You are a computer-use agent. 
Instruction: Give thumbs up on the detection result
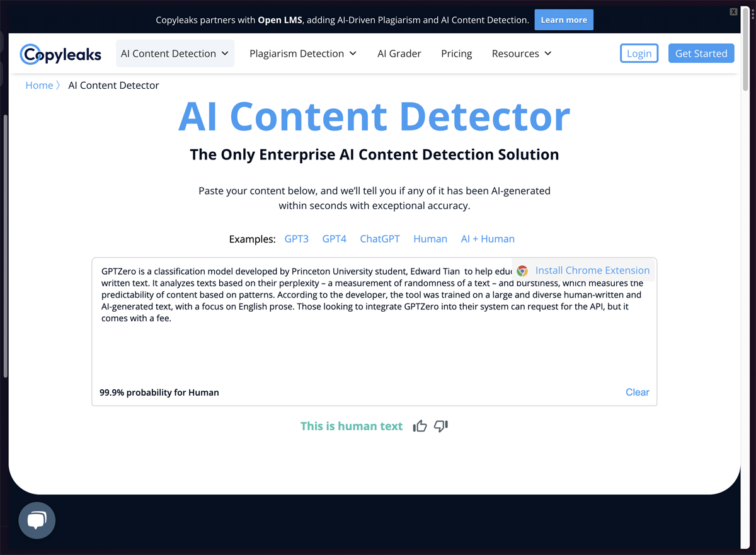coord(420,426)
